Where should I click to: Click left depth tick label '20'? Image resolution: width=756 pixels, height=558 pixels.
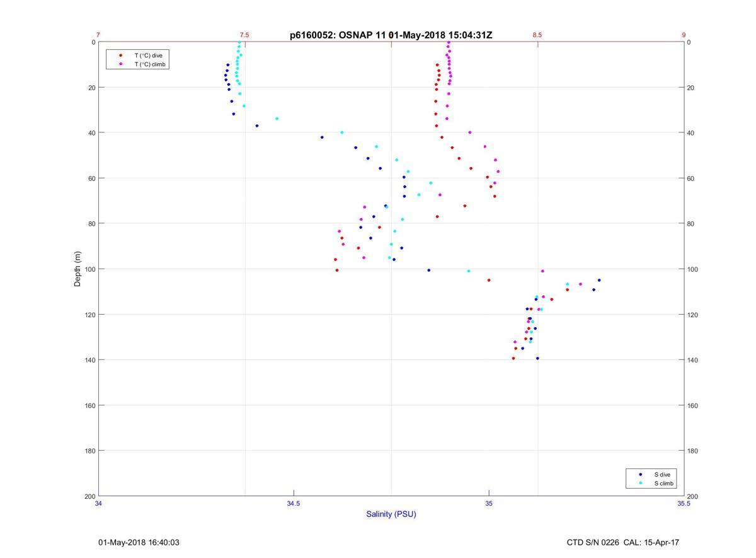(91, 88)
